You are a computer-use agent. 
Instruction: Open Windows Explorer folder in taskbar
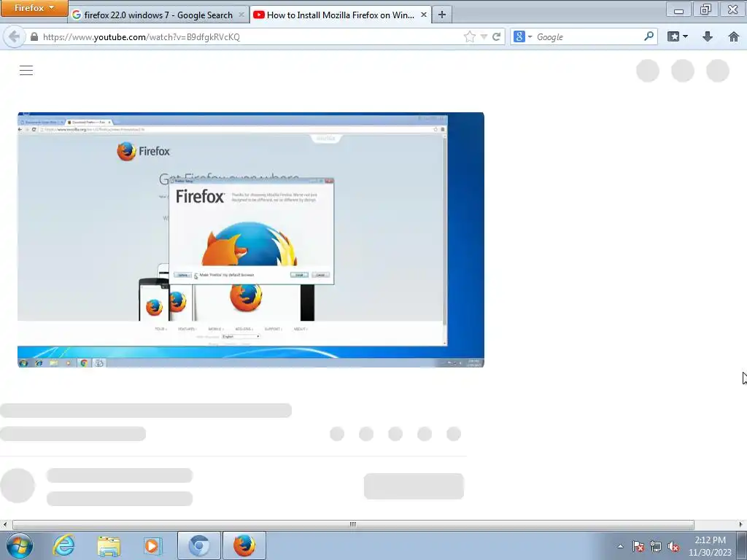(x=109, y=545)
